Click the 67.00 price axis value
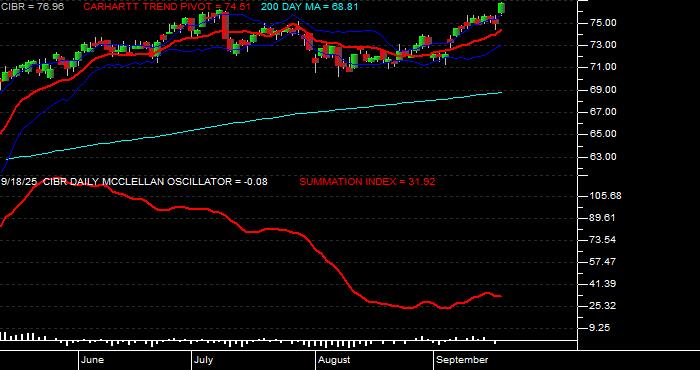Screen dimensions: 700x370 point(604,112)
